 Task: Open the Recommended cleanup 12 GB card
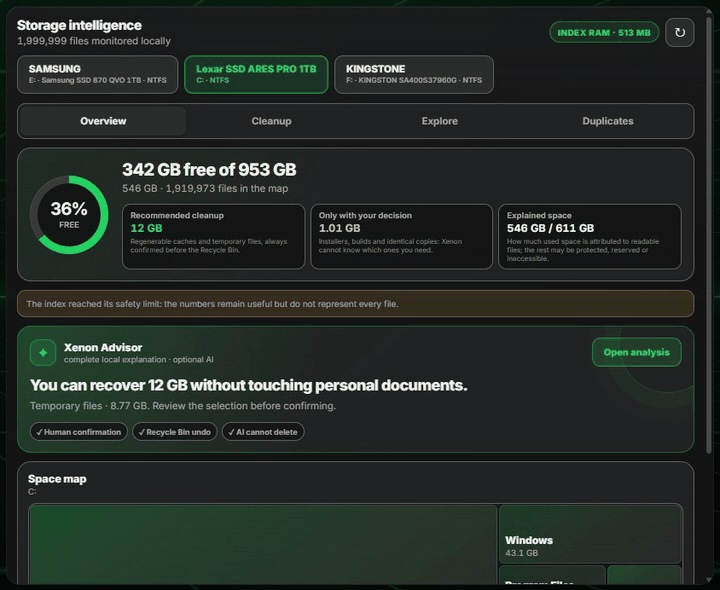click(x=214, y=236)
